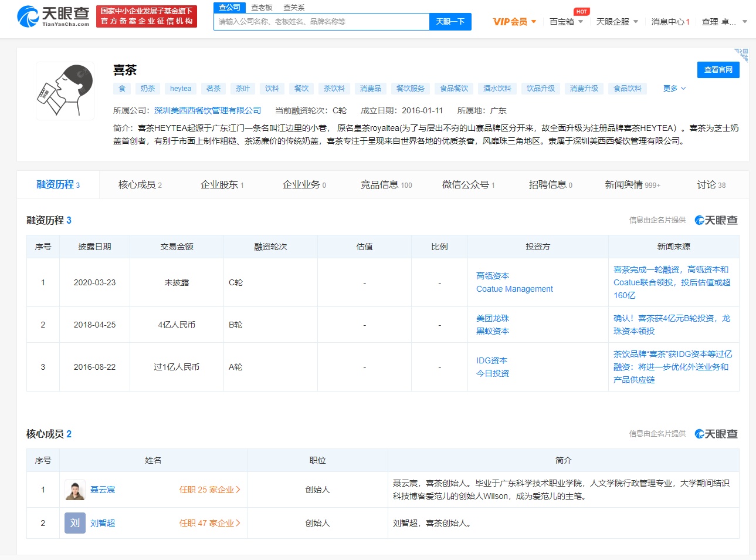Click the 酒水饮料 tag
Viewport: 756px width, 560px height.
[x=497, y=89]
